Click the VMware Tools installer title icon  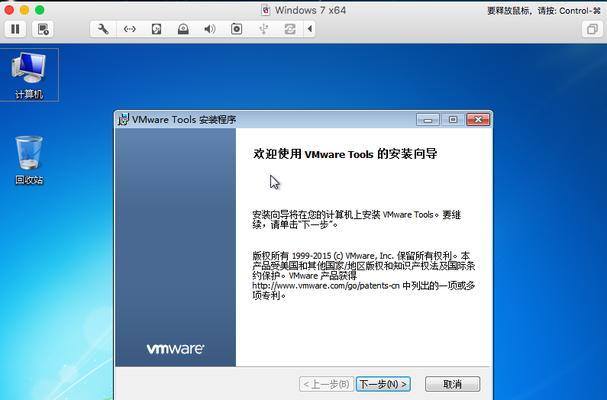coord(123,120)
